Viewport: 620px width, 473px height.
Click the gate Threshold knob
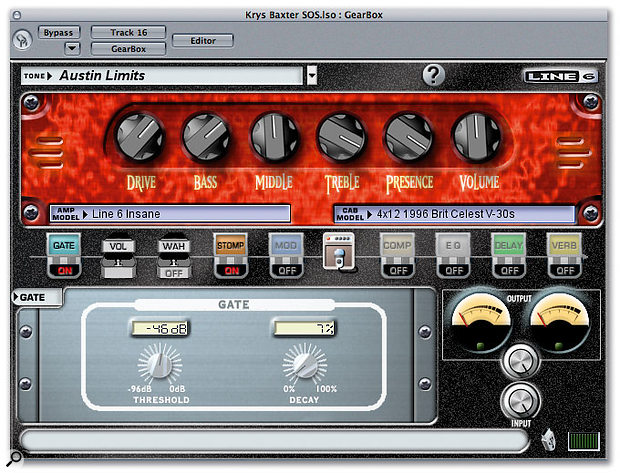pos(160,365)
